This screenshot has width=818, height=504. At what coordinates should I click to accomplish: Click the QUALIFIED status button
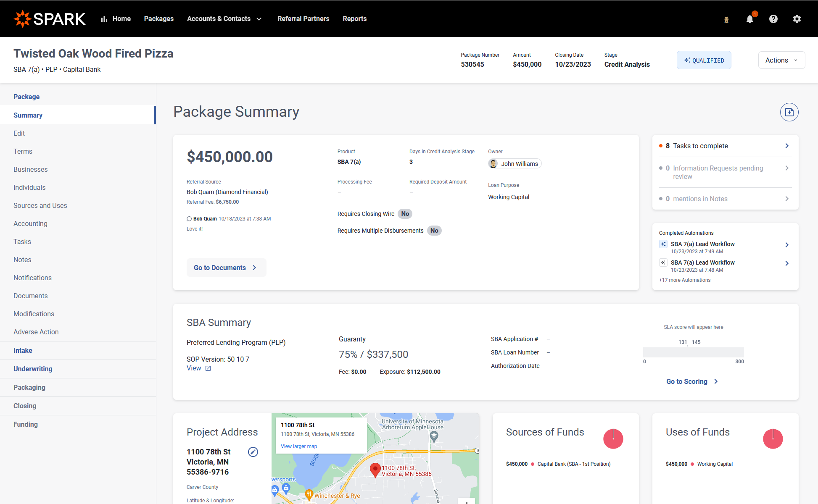point(704,60)
